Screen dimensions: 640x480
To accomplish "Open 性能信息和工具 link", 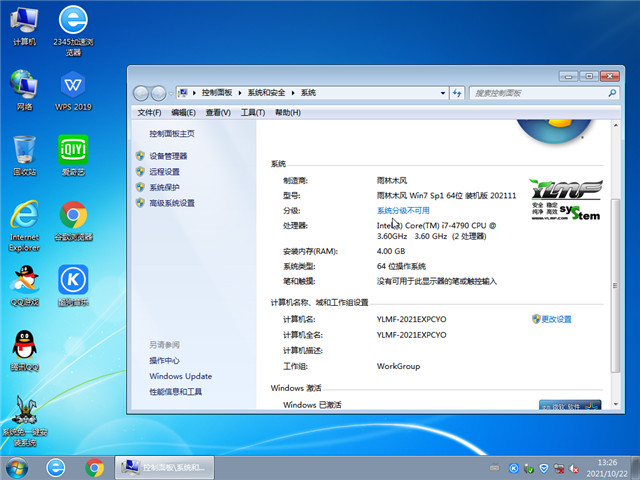I will click(176, 392).
